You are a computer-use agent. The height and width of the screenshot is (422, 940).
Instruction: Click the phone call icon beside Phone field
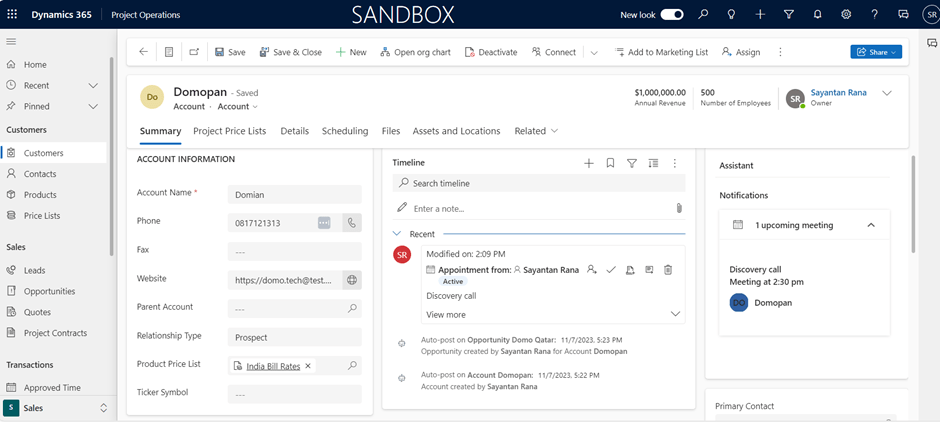click(x=351, y=223)
